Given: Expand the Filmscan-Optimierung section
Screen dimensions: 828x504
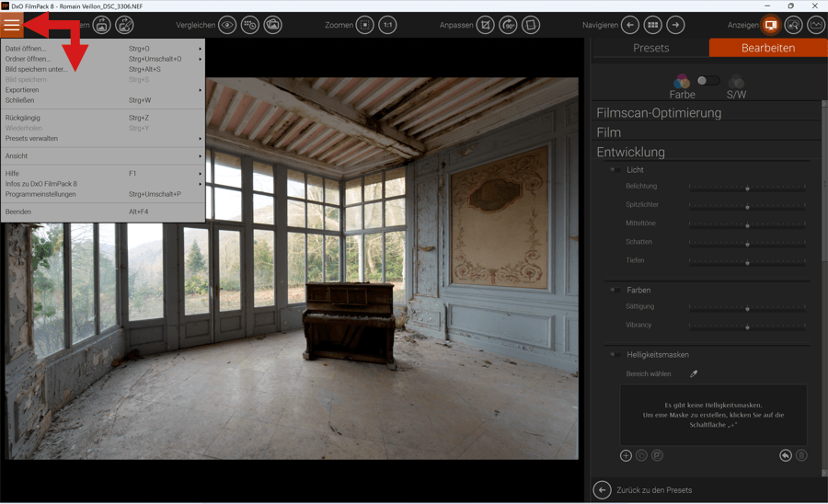Looking at the screenshot, I should (659, 113).
